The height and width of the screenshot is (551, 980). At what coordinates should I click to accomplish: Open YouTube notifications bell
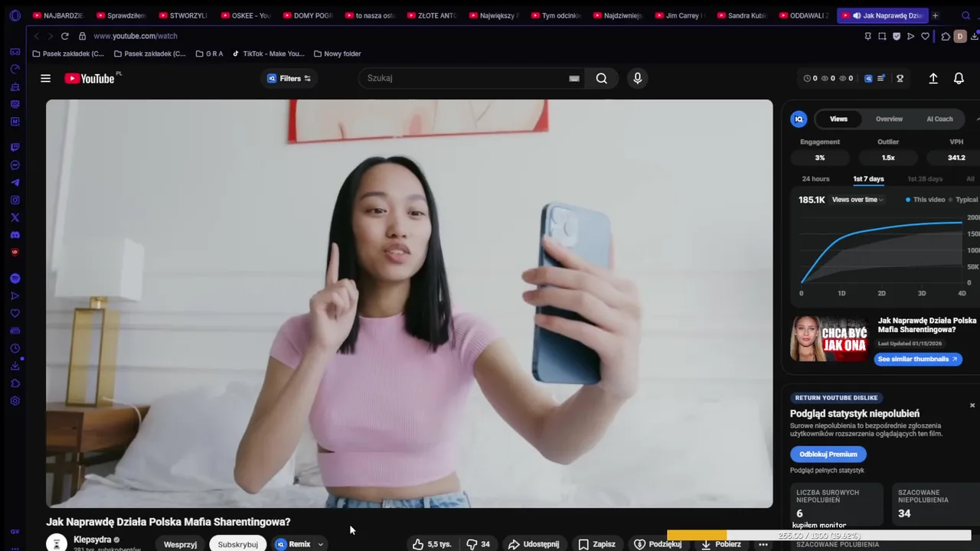pos(959,78)
